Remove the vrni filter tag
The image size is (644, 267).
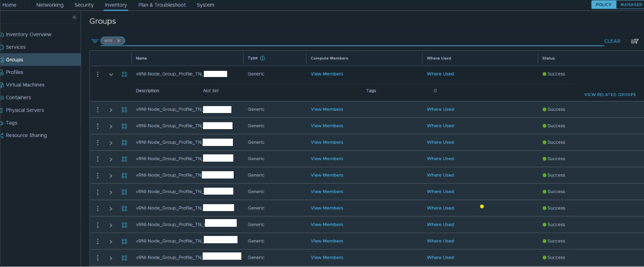point(119,41)
